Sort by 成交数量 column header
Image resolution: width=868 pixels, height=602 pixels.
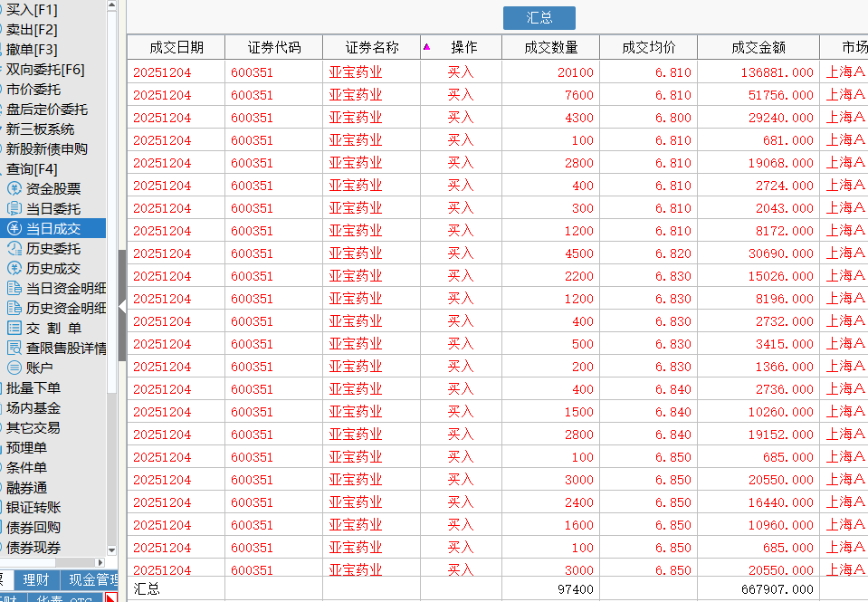551,47
